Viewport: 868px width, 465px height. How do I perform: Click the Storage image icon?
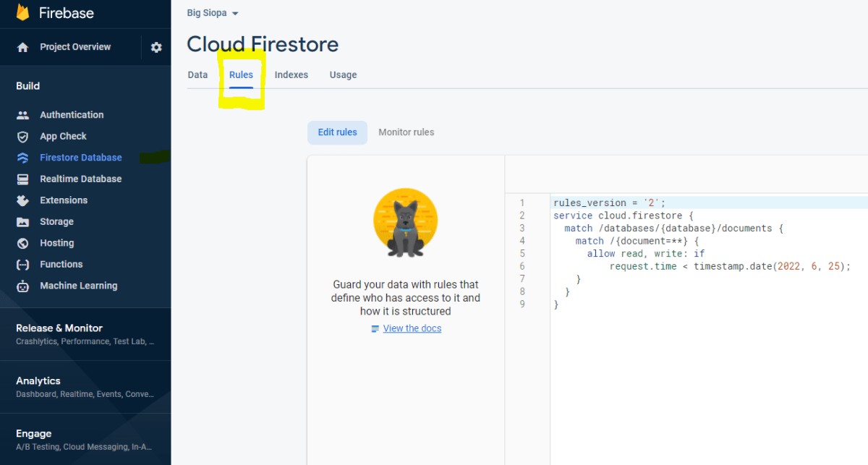[x=23, y=222]
